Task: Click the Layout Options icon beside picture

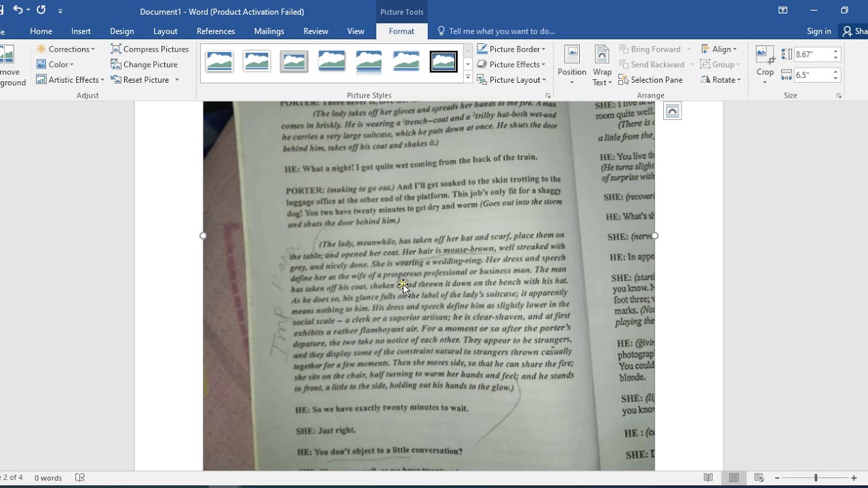Action: [672, 111]
